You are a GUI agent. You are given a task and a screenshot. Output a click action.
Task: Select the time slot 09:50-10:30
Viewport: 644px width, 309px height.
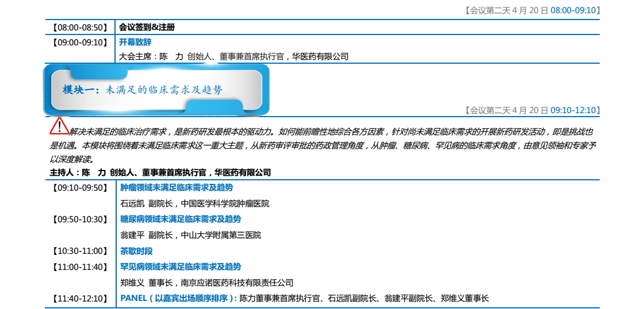pyautogui.click(x=80, y=219)
